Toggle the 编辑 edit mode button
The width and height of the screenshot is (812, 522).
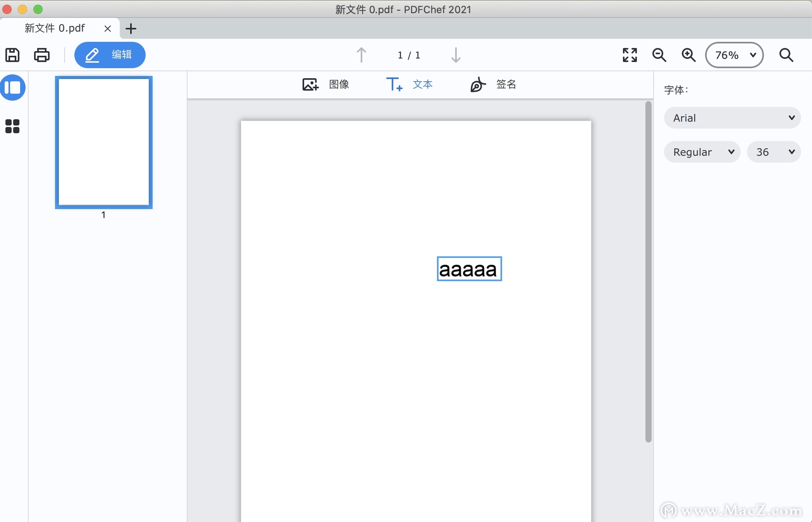point(110,55)
